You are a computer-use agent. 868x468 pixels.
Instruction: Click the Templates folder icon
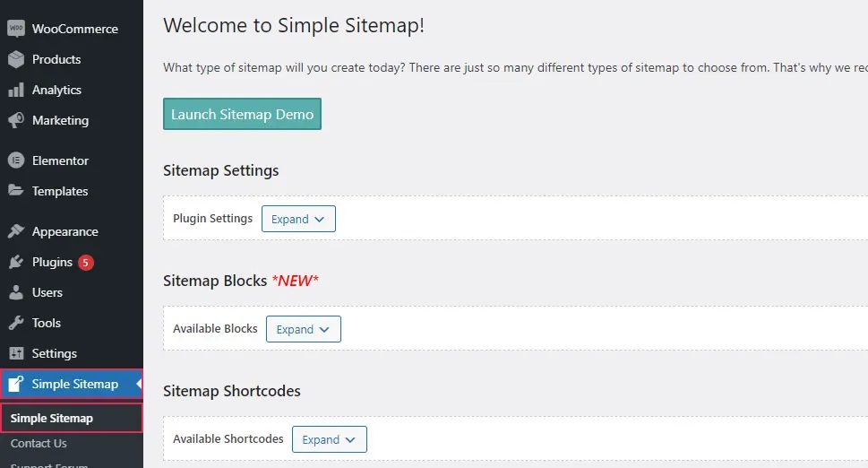coord(16,191)
